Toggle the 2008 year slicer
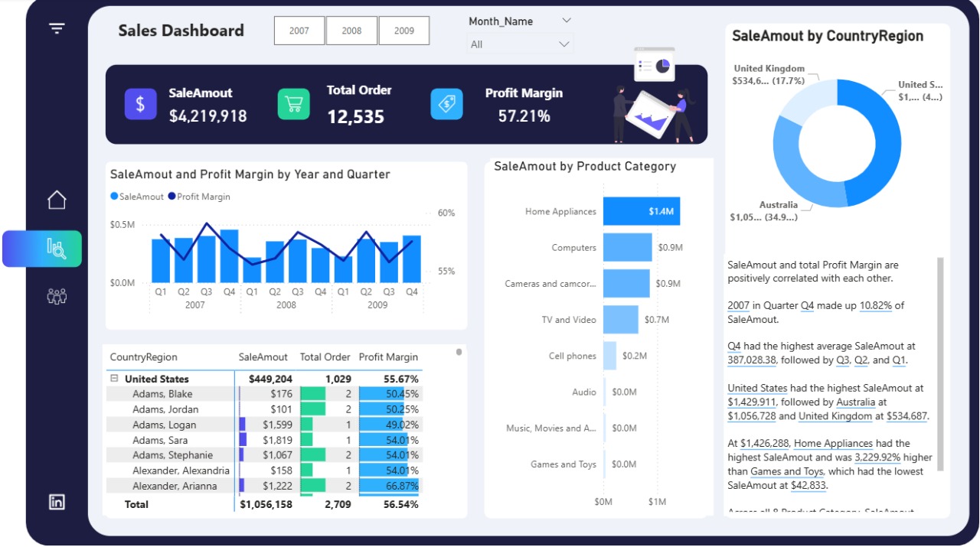The width and height of the screenshot is (980, 547). 351,31
